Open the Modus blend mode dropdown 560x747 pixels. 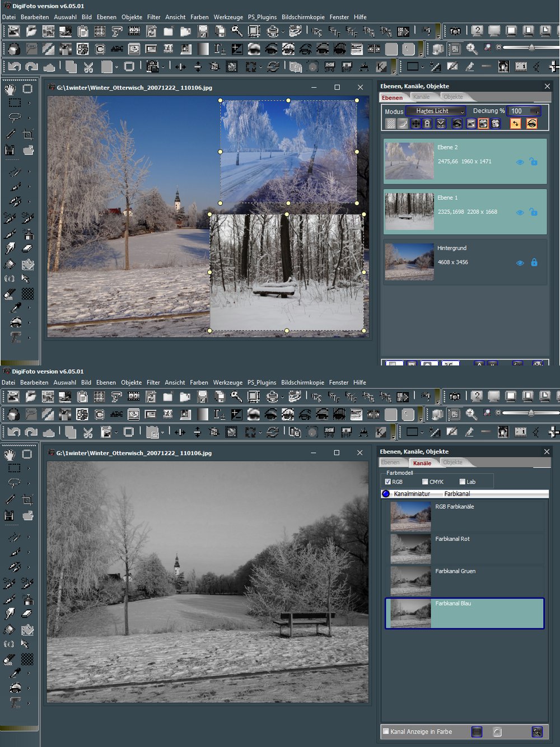click(x=436, y=111)
